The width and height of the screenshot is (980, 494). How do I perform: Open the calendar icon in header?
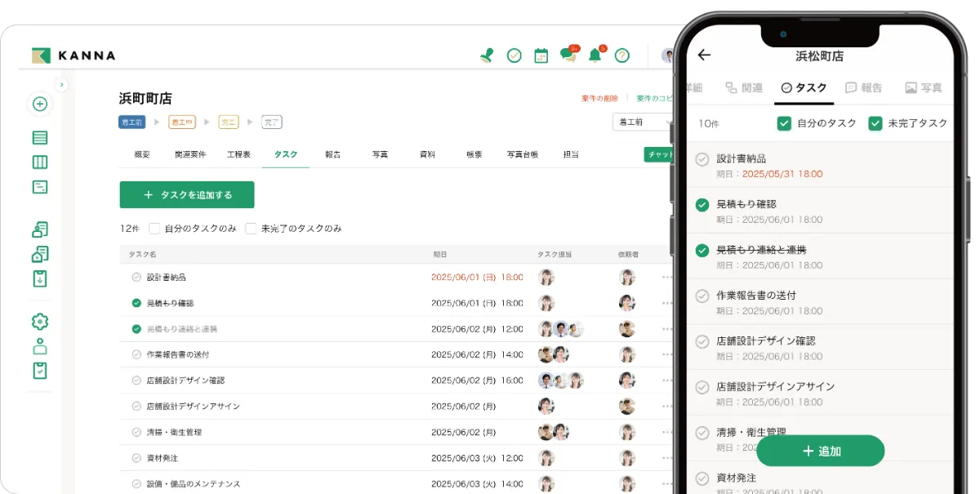[x=541, y=56]
